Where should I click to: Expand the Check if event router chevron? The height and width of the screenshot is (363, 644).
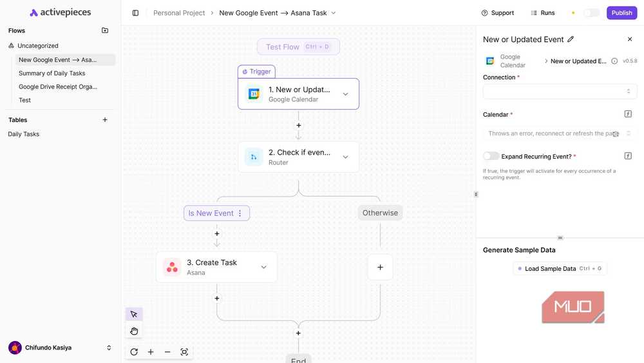tap(345, 157)
